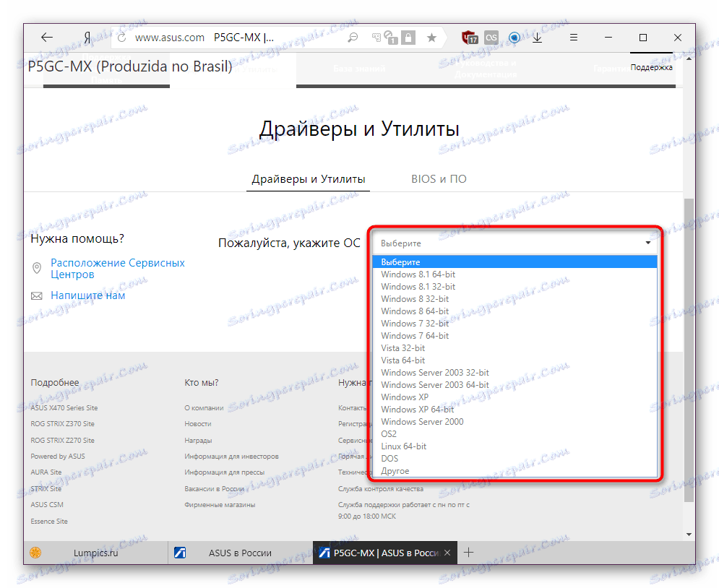Image resolution: width=719 pixels, height=588 pixels.
Task: Open the Служба контроля качества footer link
Action: 381,489
